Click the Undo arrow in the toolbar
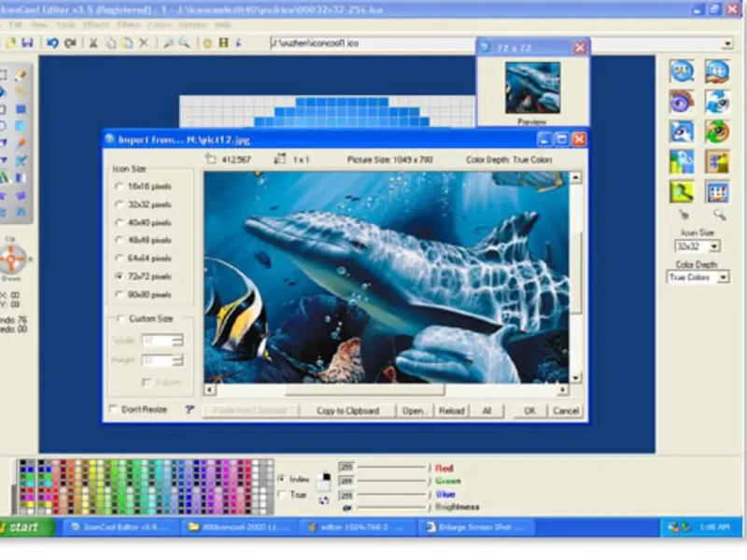This screenshot has height=560, width=747. pos(52,43)
